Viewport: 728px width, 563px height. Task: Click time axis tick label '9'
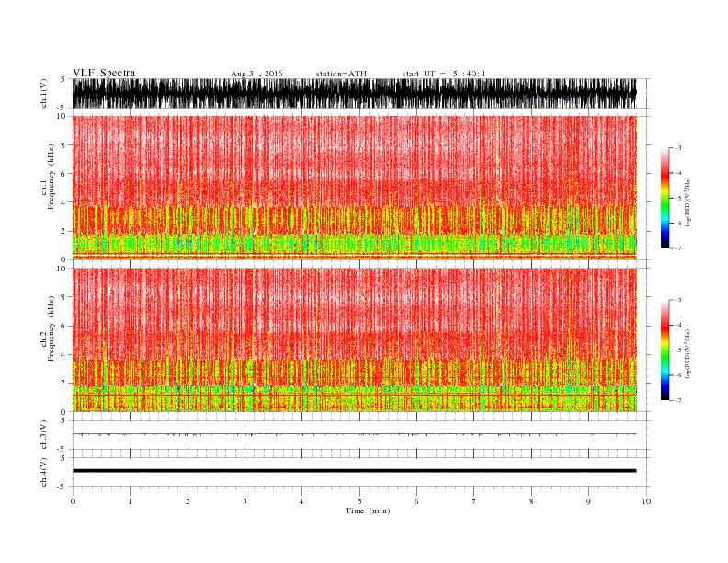(x=588, y=501)
